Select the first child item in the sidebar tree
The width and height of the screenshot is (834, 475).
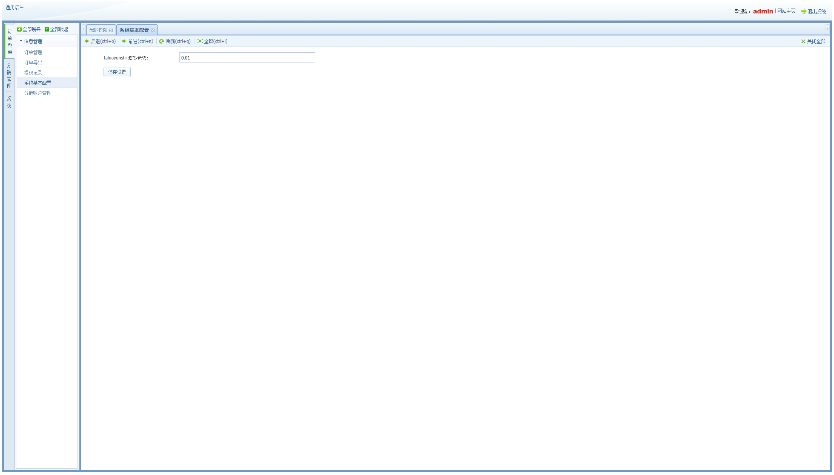click(x=34, y=52)
